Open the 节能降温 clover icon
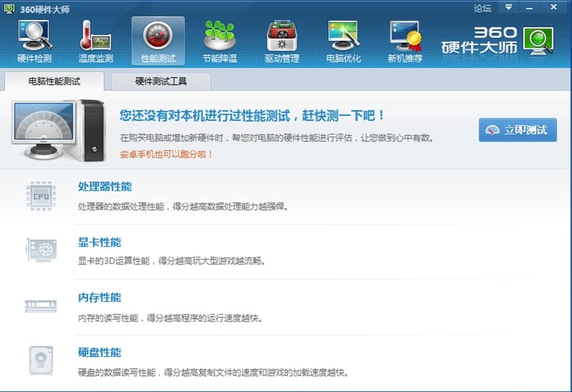 (x=220, y=35)
